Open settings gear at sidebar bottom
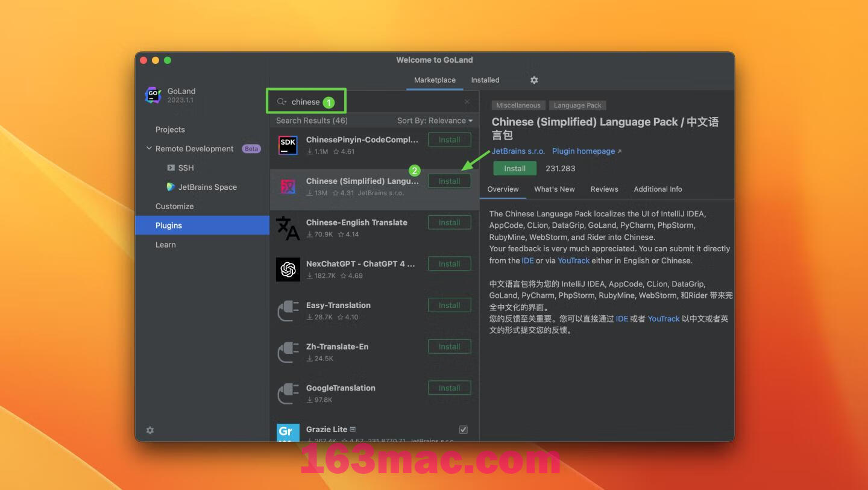This screenshot has height=490, width=868. (150, 430)
